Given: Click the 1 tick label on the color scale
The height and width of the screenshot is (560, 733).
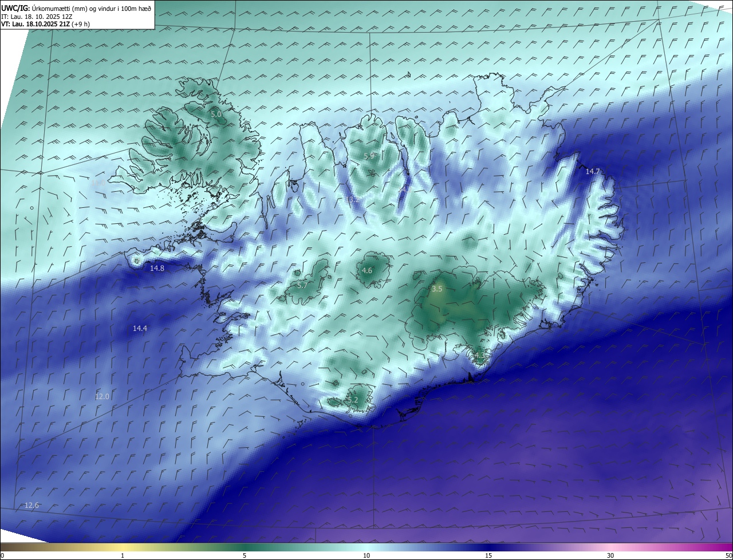Looking at the screenshot, I should pos(123,555).
